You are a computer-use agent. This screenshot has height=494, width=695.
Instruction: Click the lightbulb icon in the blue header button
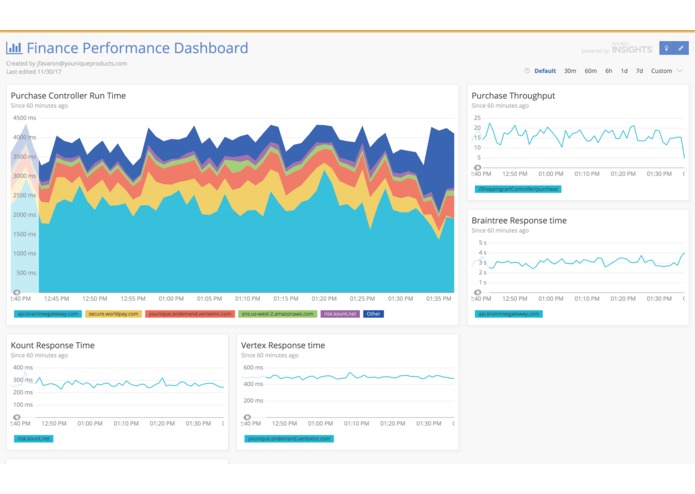pos(666,48)
